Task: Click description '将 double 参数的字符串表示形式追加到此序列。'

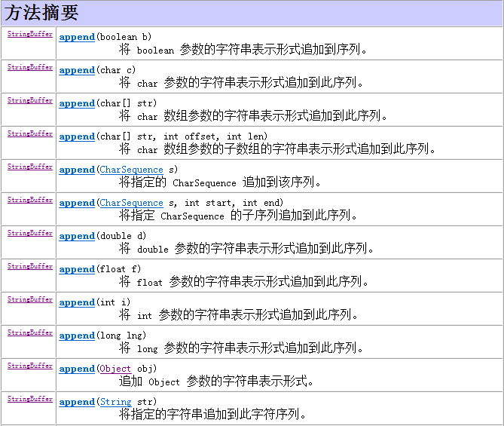Action: (x=246, y=248)
